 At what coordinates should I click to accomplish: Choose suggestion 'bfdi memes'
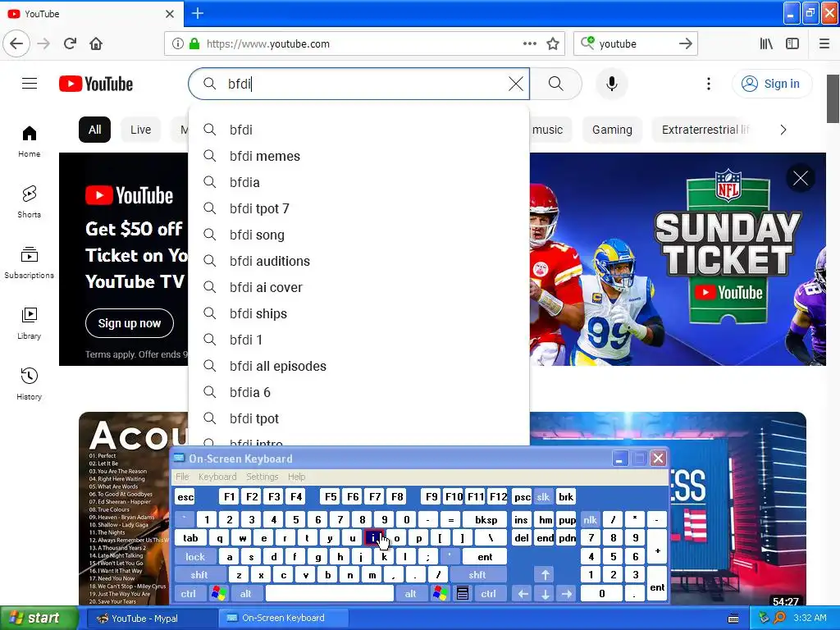pos(359,156)
